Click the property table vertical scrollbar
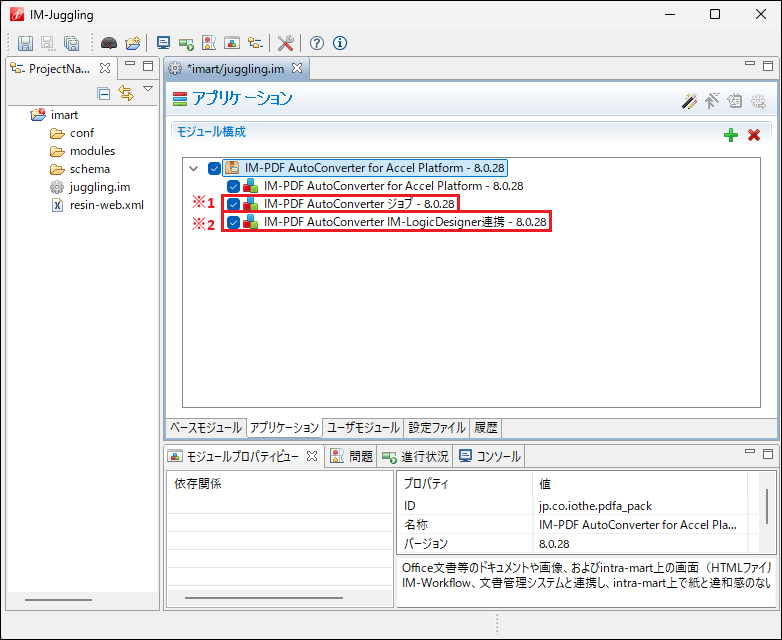This screenshot has height=640, width=782. click(767, 506)
